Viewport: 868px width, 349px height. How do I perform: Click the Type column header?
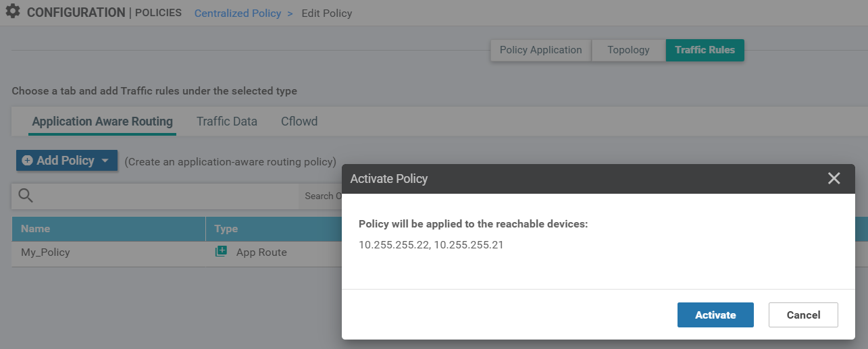pyautogui.click(x=226, y=229)
